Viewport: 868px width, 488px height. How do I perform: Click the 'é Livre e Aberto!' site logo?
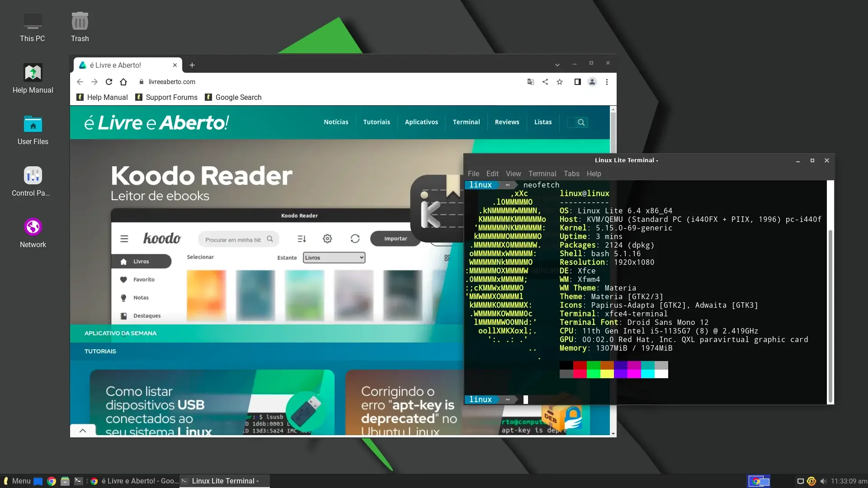[156, 122]
